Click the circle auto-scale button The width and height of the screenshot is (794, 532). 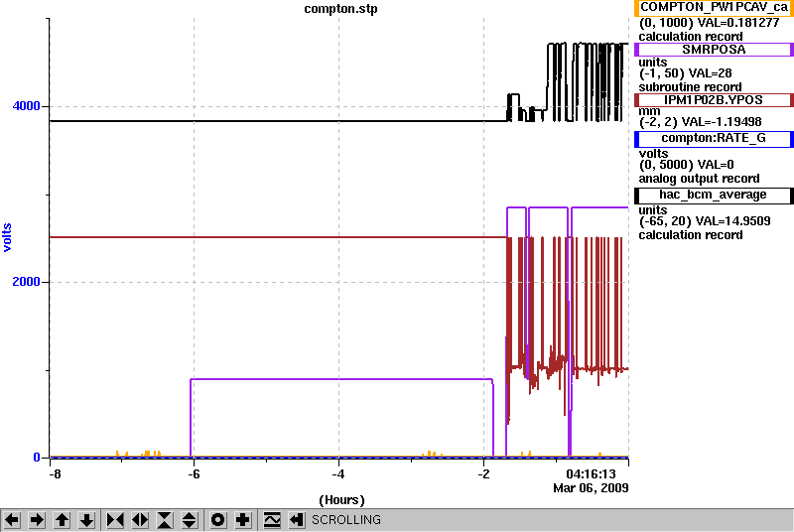click(218, 520)
